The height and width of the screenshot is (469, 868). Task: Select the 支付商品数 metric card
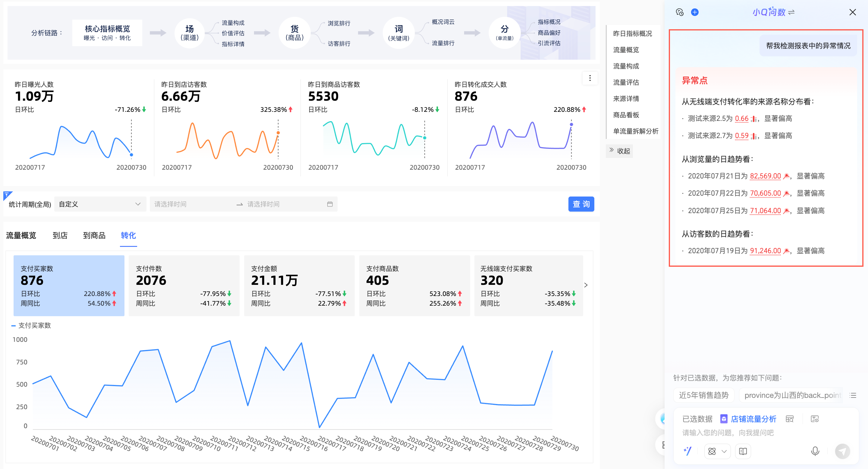click(414, 285)
